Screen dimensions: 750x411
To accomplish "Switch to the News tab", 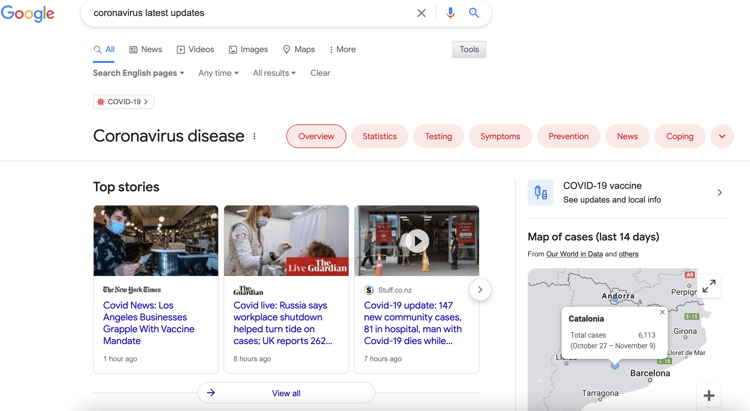I will (x=146, y=49).
